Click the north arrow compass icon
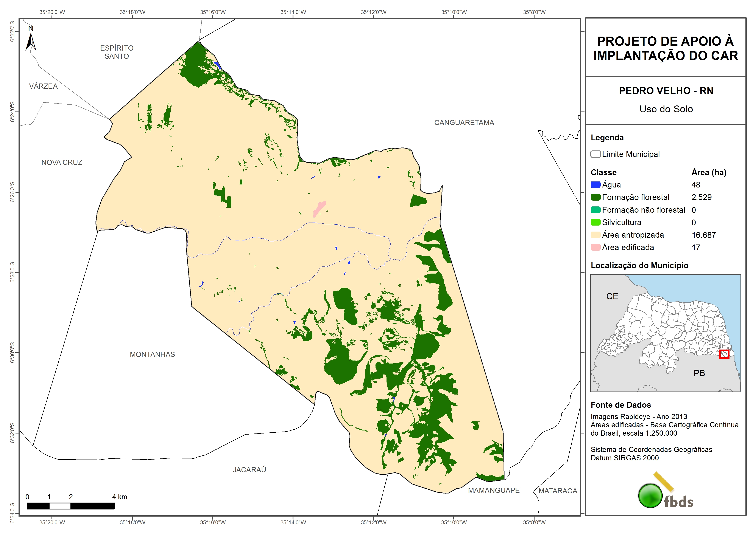 tap(31, 39)
